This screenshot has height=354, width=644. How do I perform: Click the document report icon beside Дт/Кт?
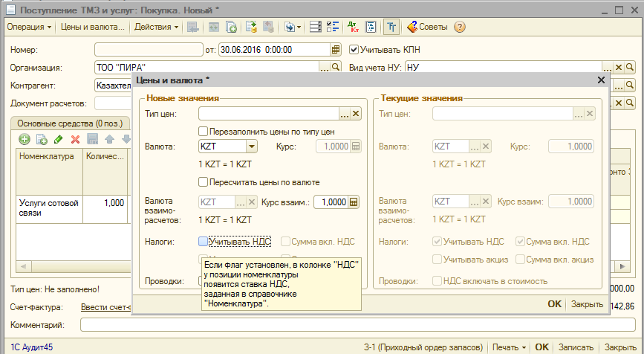click(371, 27)
